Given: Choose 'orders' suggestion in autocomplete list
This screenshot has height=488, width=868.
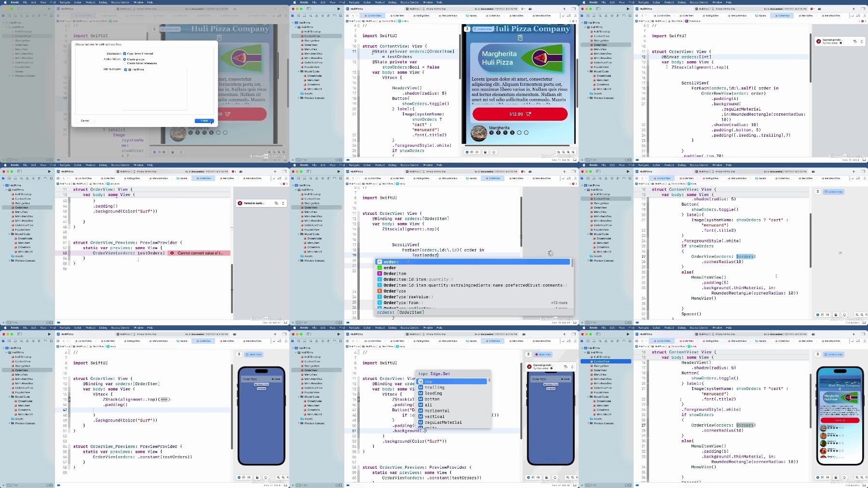Looking at the screenshot, I should click(473, 262).
